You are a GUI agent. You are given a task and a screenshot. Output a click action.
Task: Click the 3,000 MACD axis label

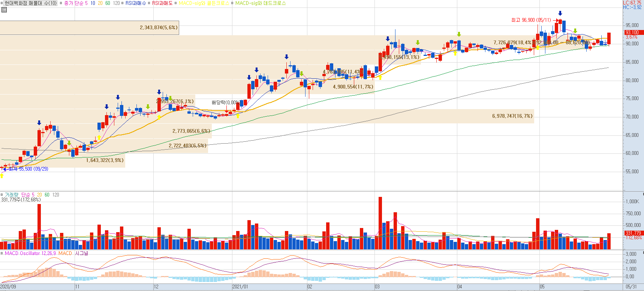click(x=631, y=254)
